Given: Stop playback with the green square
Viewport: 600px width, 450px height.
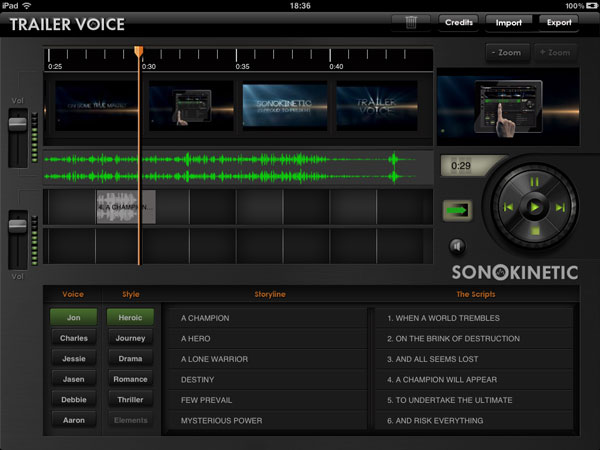Looking at the screenshot, I should pos(535,231).
